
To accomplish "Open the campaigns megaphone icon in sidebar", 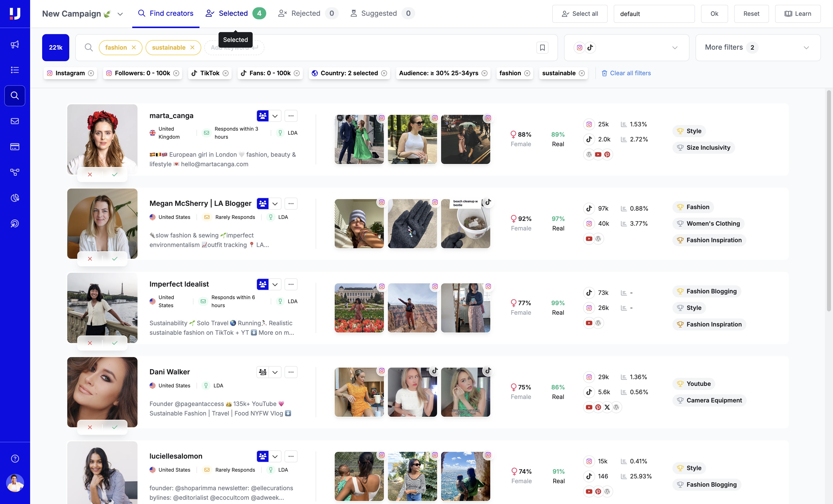I will click(15, 44).
